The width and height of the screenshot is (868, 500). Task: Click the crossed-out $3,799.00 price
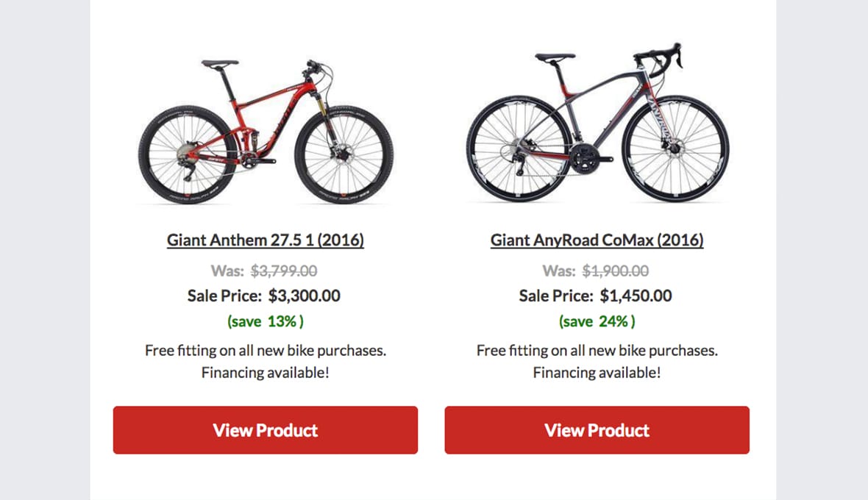coord(285,271)
